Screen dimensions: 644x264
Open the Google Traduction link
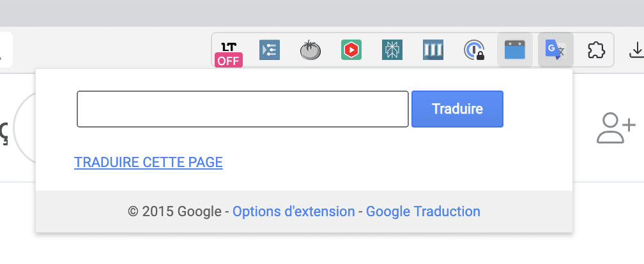[423, 212]
